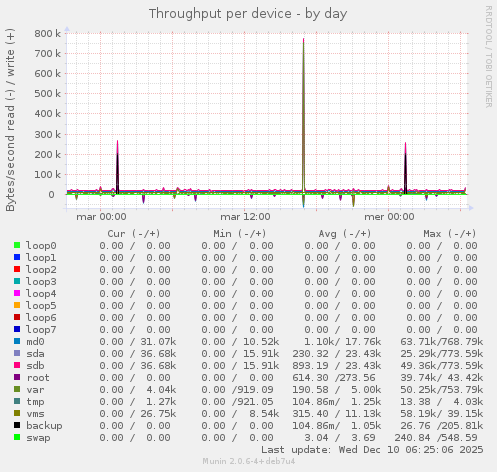Click the loop0 green legend swatch
The width and height of the screenshot is (497, 472).
(17, 245)
